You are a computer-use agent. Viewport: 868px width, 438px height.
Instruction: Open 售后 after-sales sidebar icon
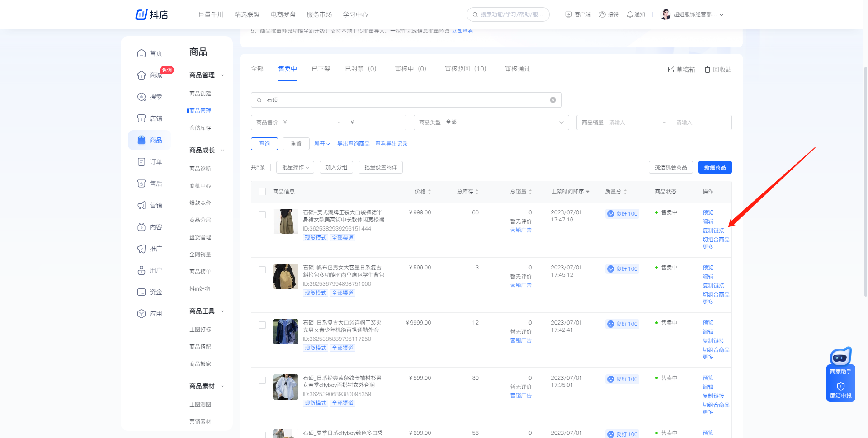pos(142,184)
